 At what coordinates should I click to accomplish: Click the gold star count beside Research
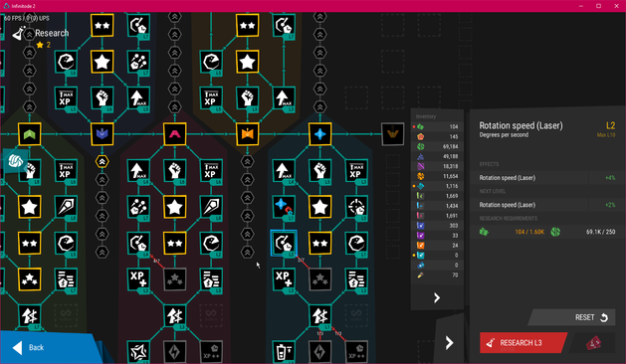[44, 45]
